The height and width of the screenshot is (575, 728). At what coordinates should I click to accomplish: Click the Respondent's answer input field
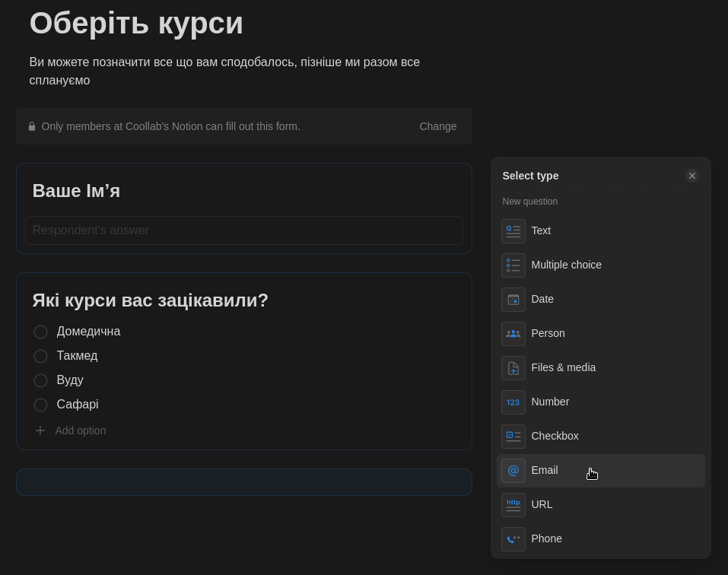243,230
